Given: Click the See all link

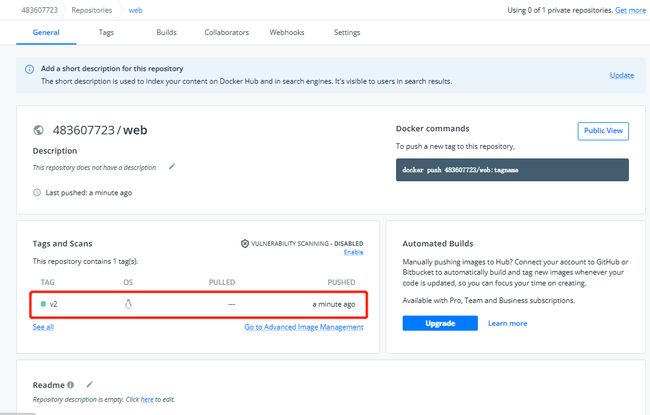Looking at the screenshot, I should (43, 327).
